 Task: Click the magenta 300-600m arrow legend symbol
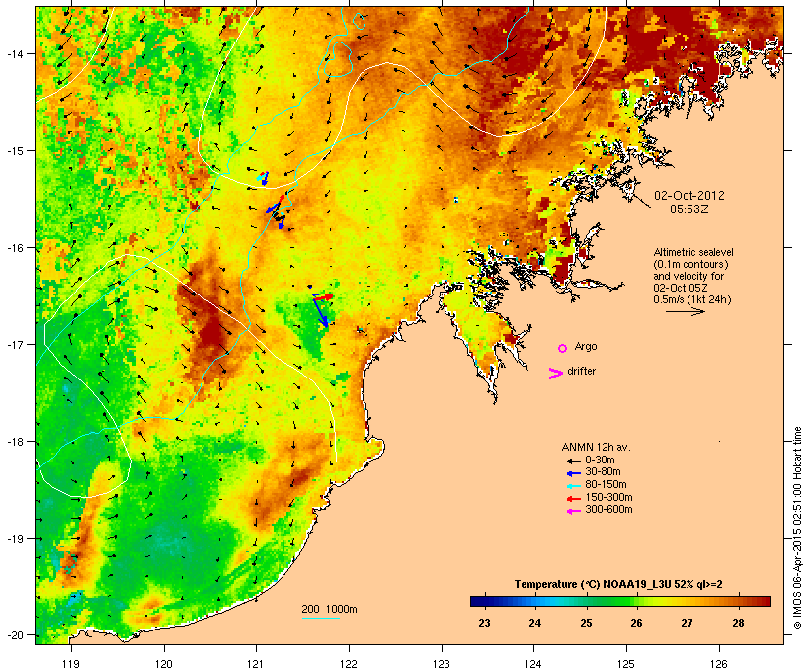(x=573, y=511)
